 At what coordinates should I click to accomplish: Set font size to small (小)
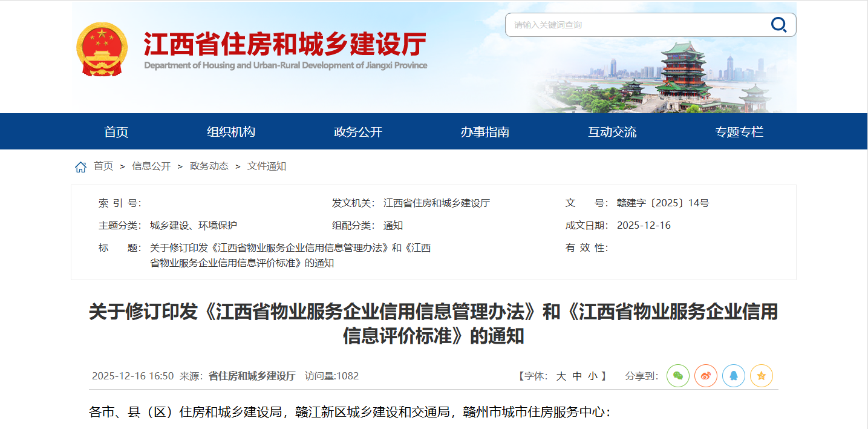tap(593, 376)
